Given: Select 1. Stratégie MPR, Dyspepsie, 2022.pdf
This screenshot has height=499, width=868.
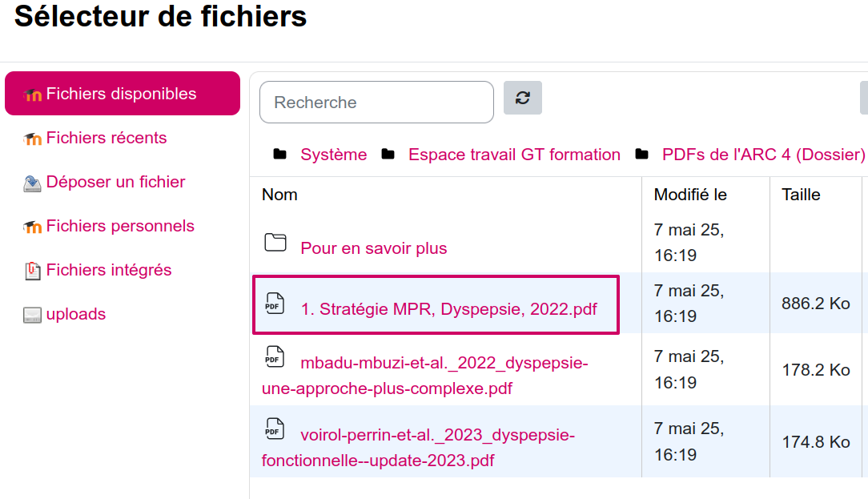Looking at the screenshot, I should tap(448, 309).
